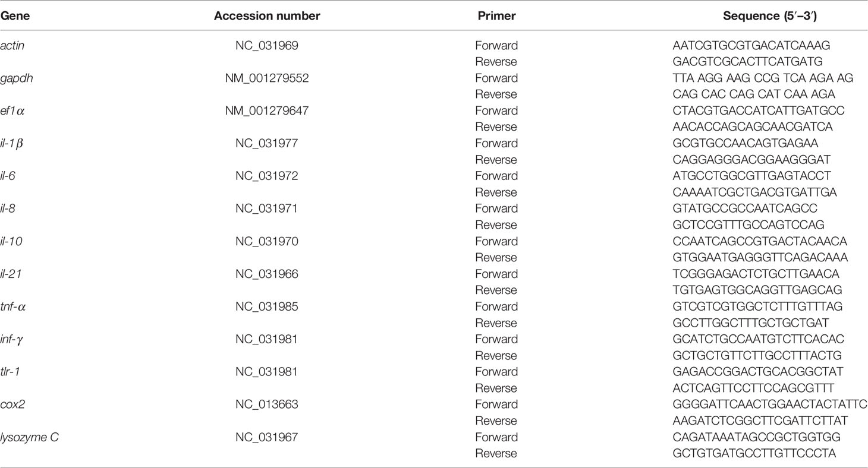Click the lysozyme C gene label

point(29,438)
